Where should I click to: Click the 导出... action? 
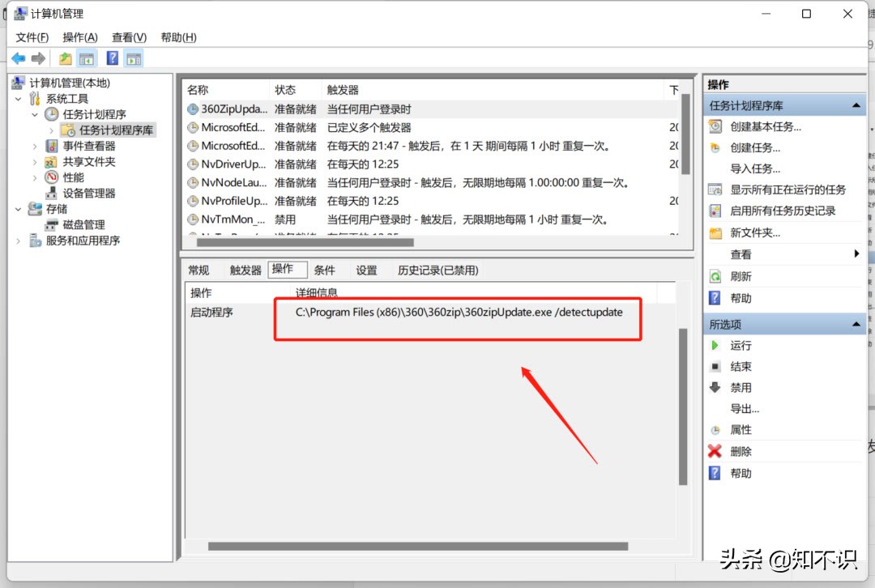(x=745, y=408)
